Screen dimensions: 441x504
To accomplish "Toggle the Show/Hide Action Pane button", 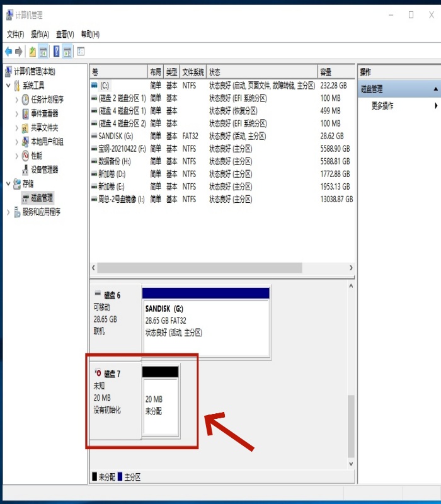I will (67, 52).
